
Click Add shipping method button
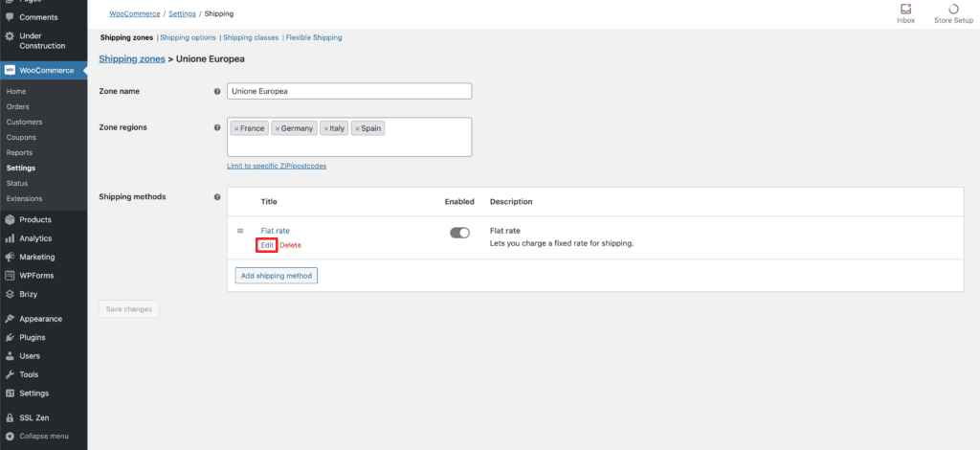click(x=277, y=276)
